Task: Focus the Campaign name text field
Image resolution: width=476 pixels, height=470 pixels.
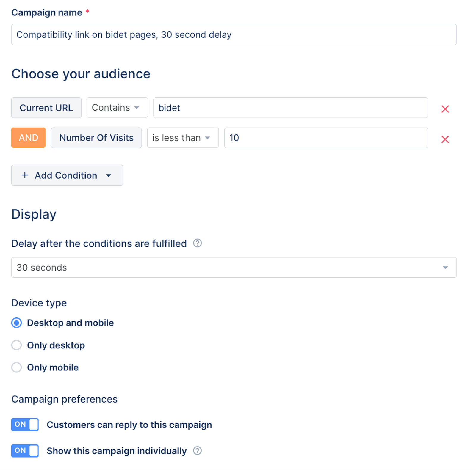Action: pyautogui.click(x=234, y=34)
